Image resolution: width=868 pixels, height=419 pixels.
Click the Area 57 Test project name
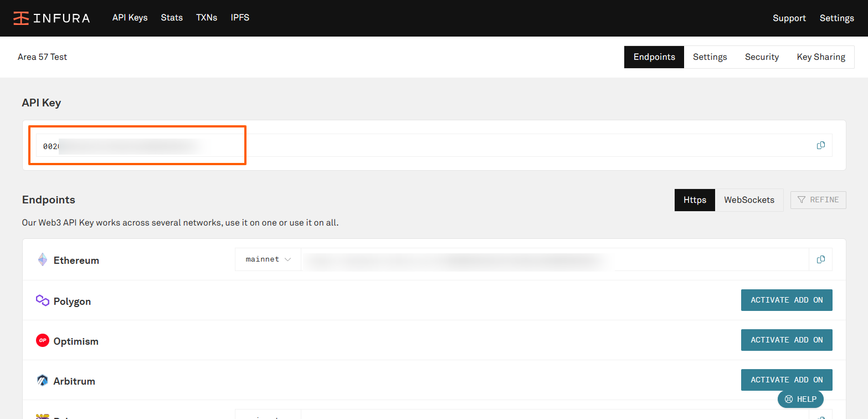point(43,57)
